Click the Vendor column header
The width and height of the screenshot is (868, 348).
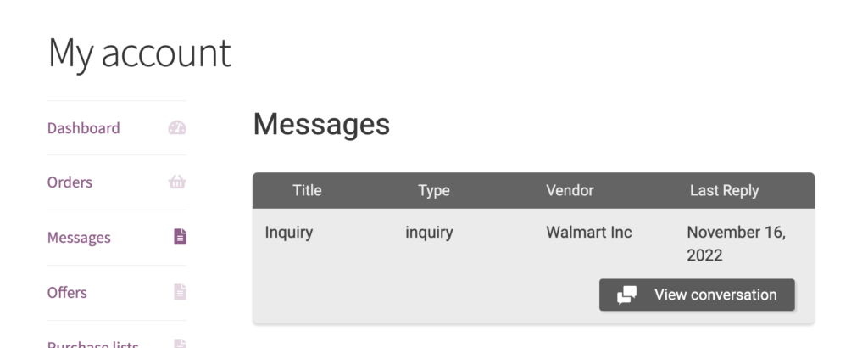(x=570, y=191)
